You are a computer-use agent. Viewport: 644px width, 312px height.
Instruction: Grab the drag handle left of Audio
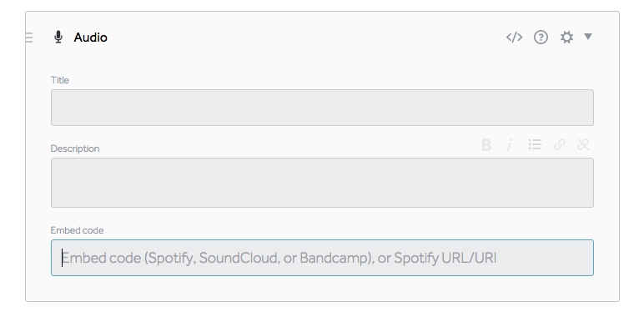tap(28, 38)
